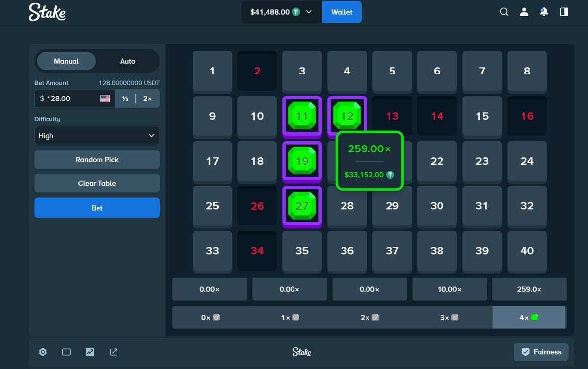
Task: Toggle theatre mode rectangle icon
Action: (x=66, y=352)
